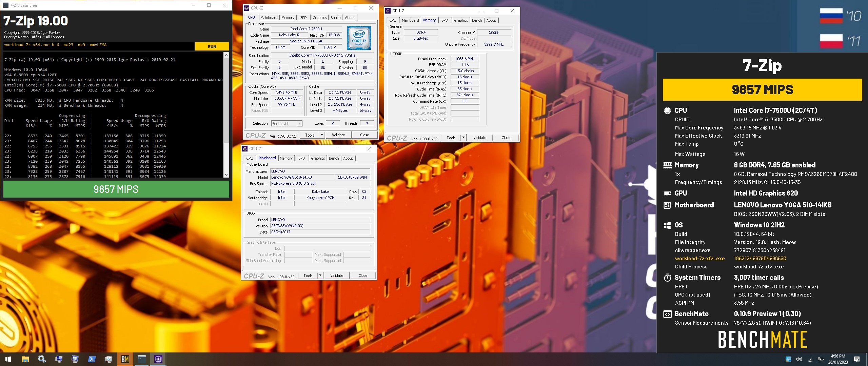The height and width of the screenshot is (366, 868).
Task: Click 7-Zip output scrollbar down arrow
Action: point(226,175)
